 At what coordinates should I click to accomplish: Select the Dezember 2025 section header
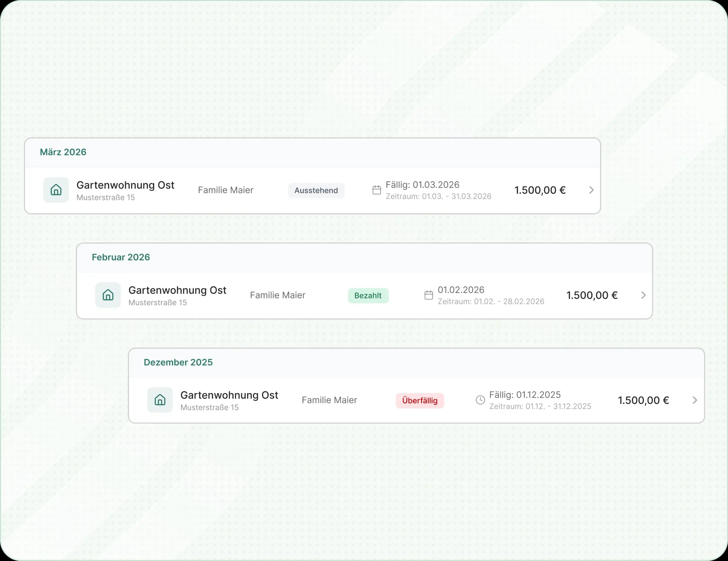[416, 363]
